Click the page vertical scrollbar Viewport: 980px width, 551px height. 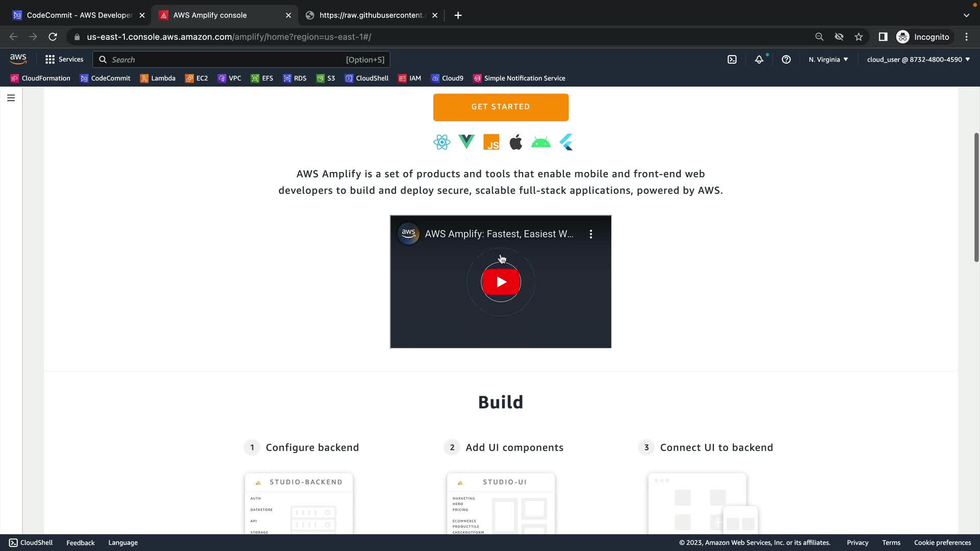[976, 197]
